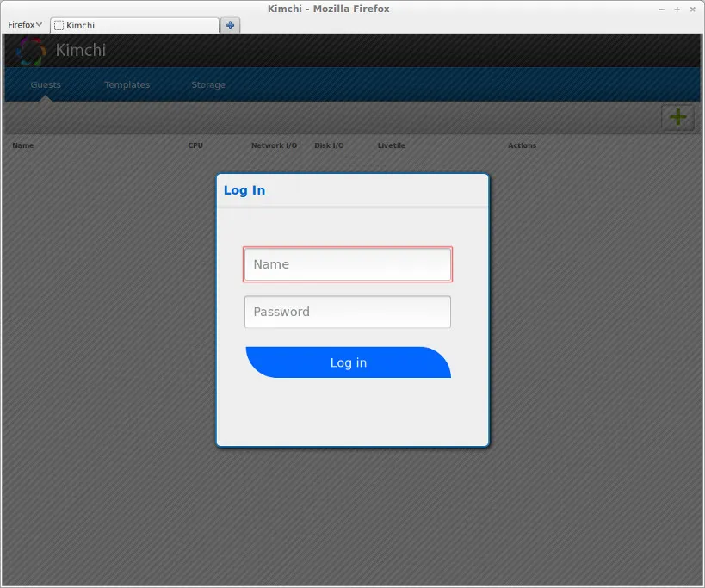705x588 pixels.
Task: Click the Actions column header
Action: point(522,145)
